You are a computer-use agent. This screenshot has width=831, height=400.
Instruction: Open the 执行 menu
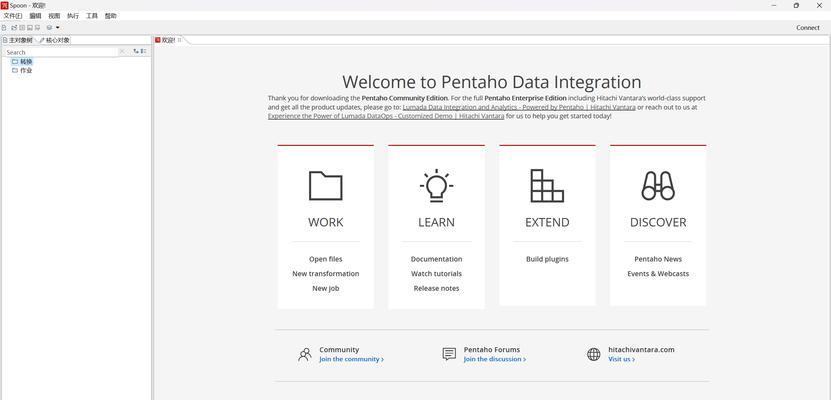coord(73,16)
